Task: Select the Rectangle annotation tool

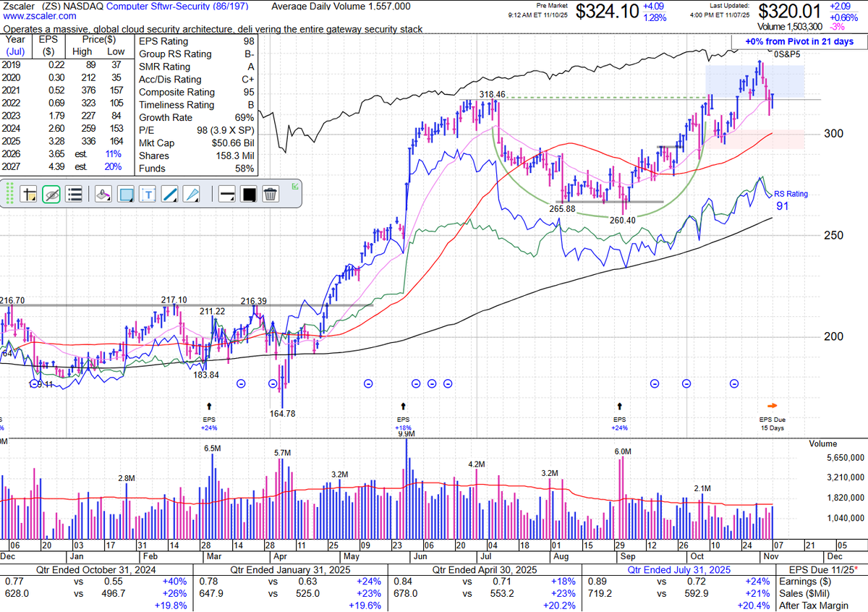Action: point(124,194)
